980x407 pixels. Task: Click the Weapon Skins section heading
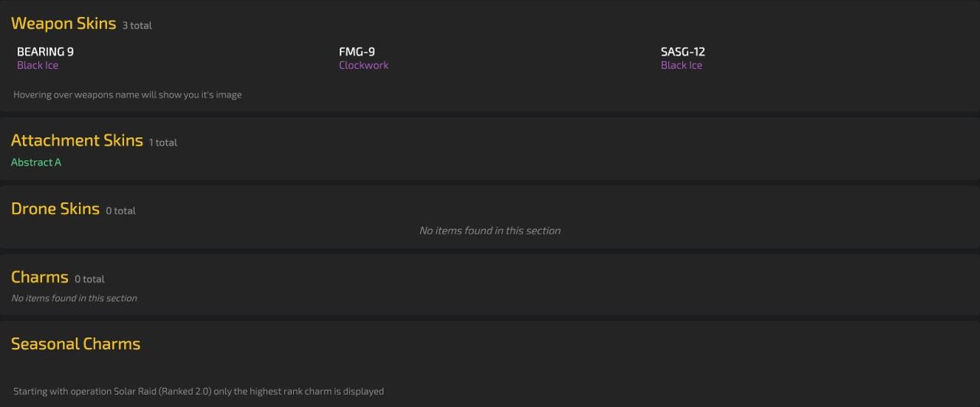[64, 24]
